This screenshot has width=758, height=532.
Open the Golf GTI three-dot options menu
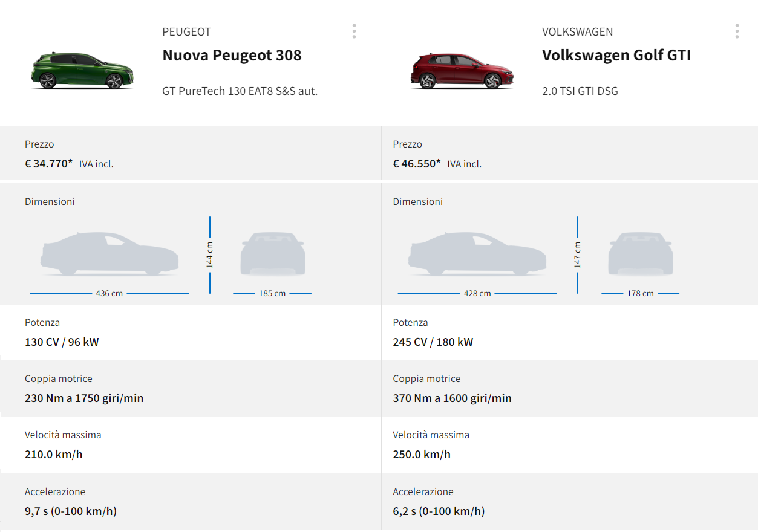[x=737, y=31]
